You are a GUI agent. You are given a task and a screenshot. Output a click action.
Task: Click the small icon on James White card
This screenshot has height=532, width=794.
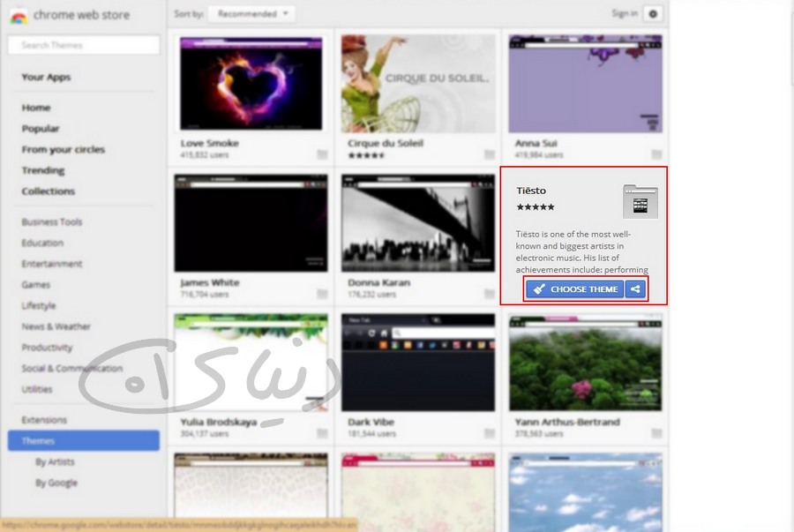click(322, 294)
